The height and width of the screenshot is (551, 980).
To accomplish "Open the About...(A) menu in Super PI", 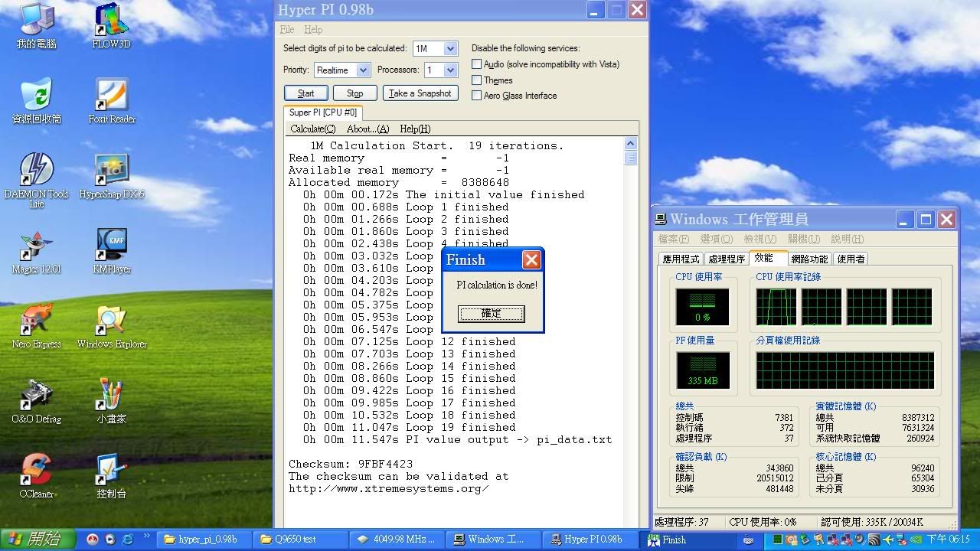I will coord(367,129).
